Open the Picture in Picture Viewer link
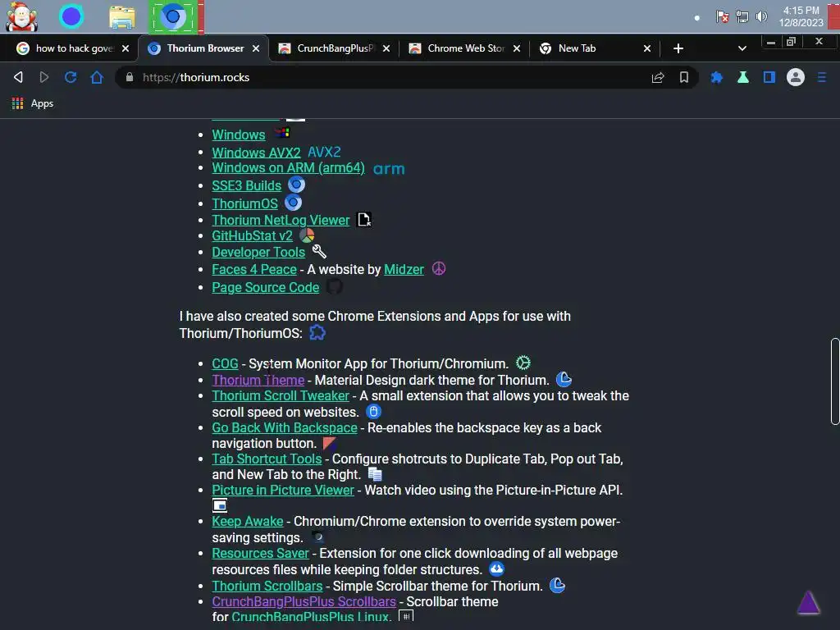This screenshot has width=840, height=630. click(283, 491)
